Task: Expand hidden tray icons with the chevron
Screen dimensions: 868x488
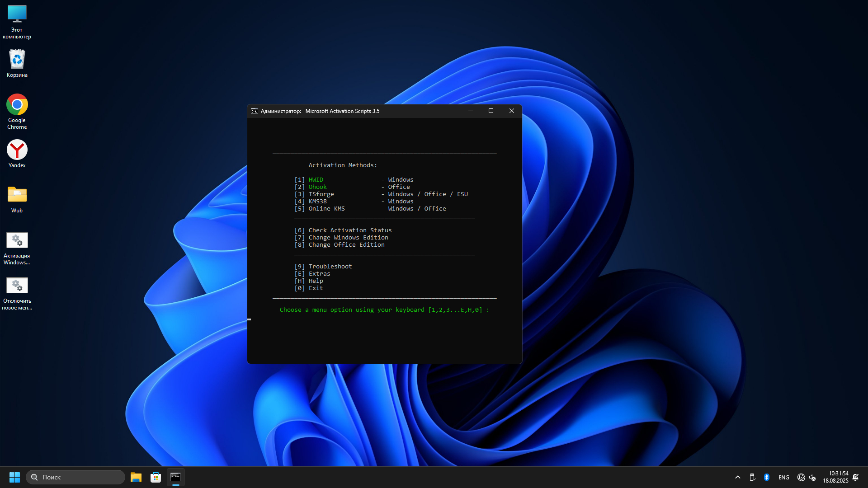Action: [x=737, y=477]
